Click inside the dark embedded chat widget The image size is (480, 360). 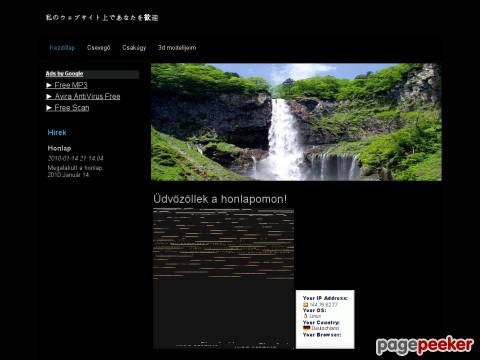coord(224,278)
